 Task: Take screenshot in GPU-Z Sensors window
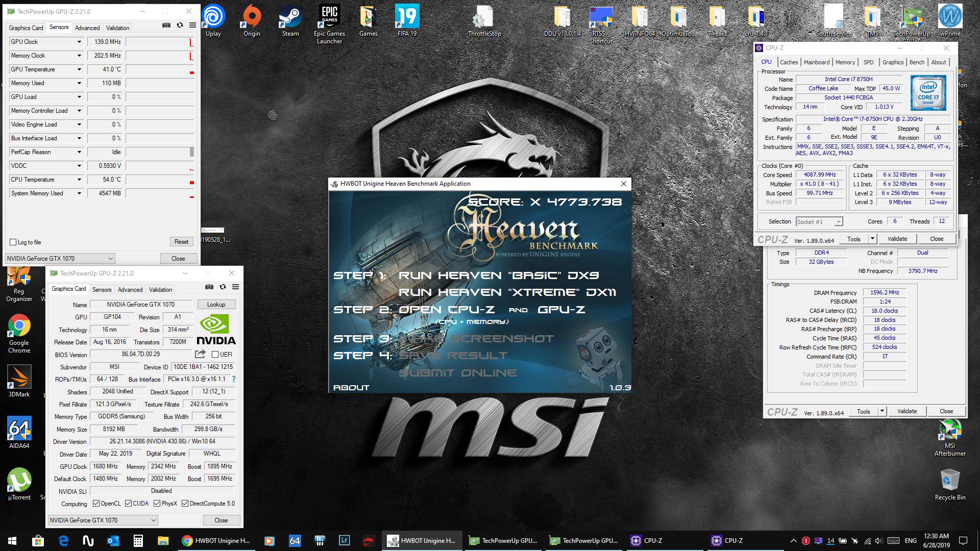point(166,25)
